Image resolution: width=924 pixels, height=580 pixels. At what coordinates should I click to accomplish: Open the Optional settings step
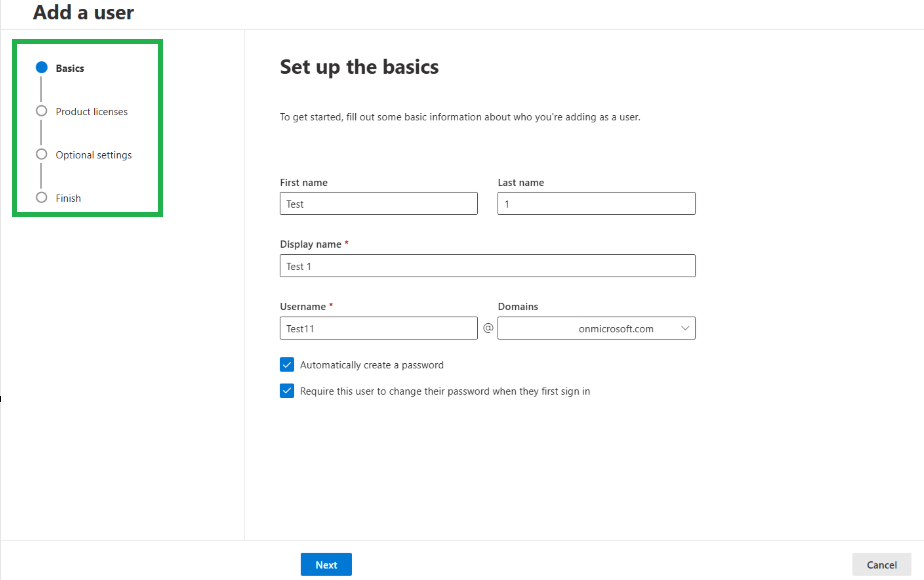[x=84, y=154]
